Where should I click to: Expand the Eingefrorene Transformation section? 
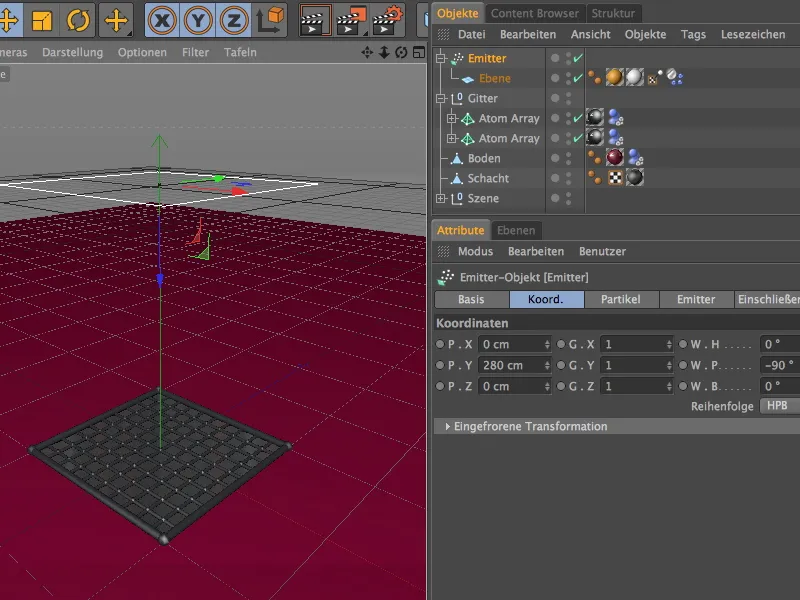(x=447, y=426)
